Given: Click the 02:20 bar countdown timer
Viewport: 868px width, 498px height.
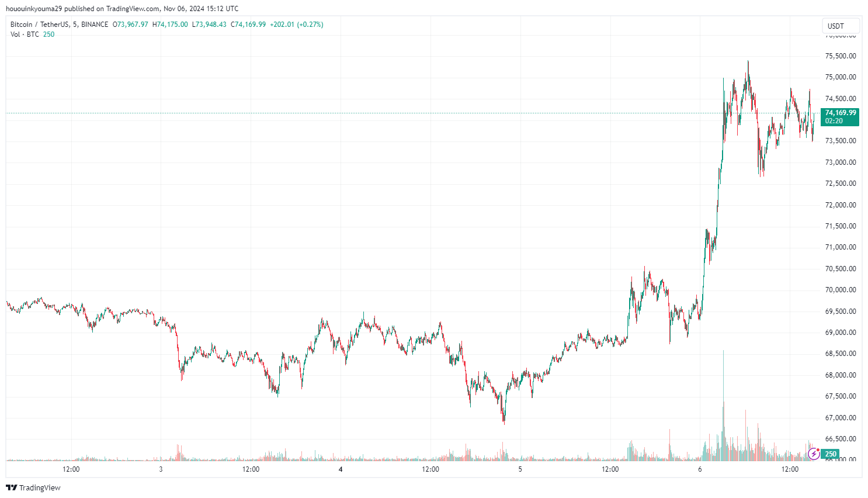Looking at the screenshot, I should (834, 121).
